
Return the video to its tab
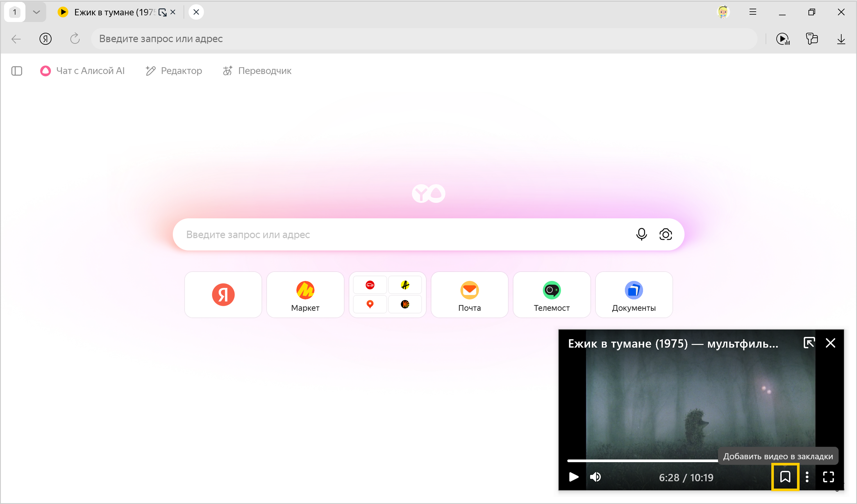[809, 343]
